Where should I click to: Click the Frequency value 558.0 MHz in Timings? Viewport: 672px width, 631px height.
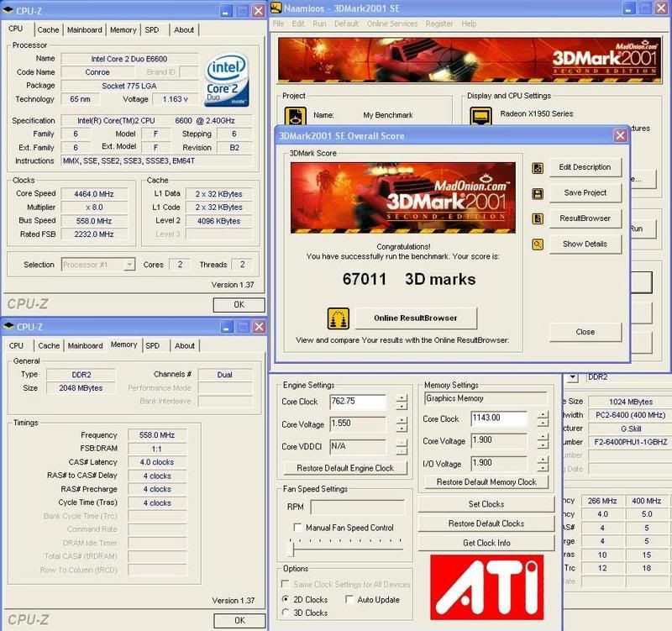click(157, 435)
